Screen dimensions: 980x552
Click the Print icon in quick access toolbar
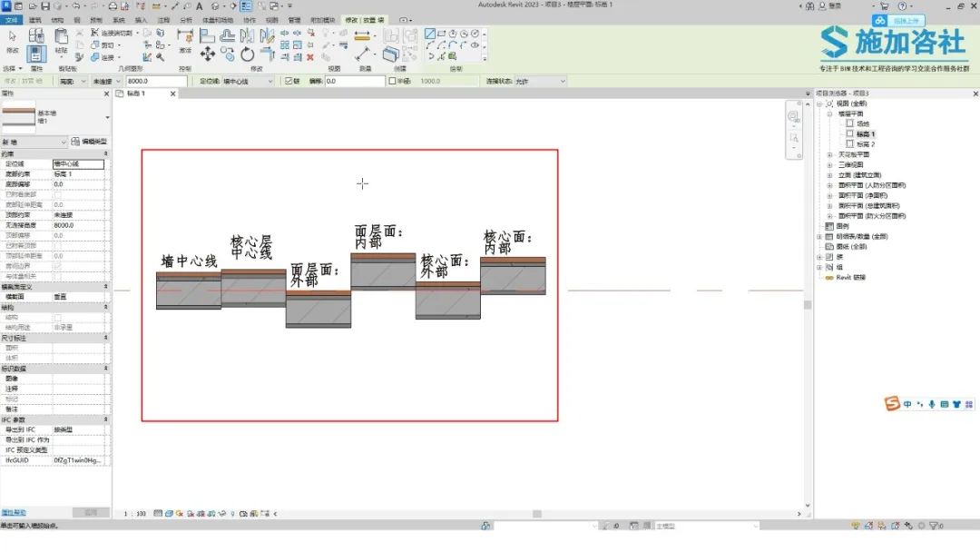(x=113, y=5)
